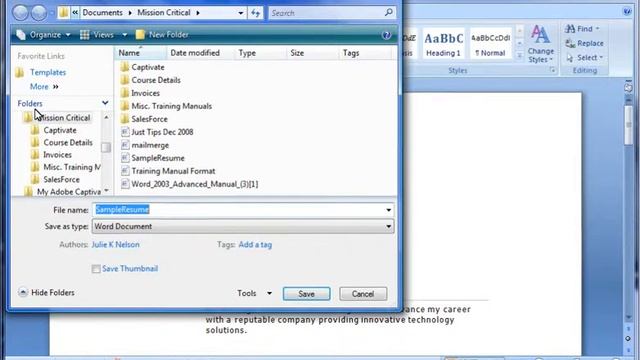This screenshot has width=640, height=360.
Task: Sort file list by Date modified column
Action: [200, 53]
